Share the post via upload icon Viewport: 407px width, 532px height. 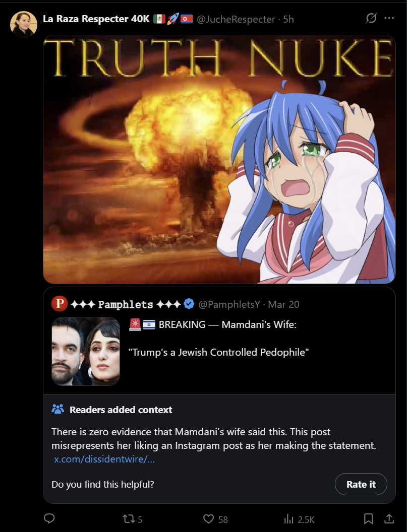(x=389, y=518)
